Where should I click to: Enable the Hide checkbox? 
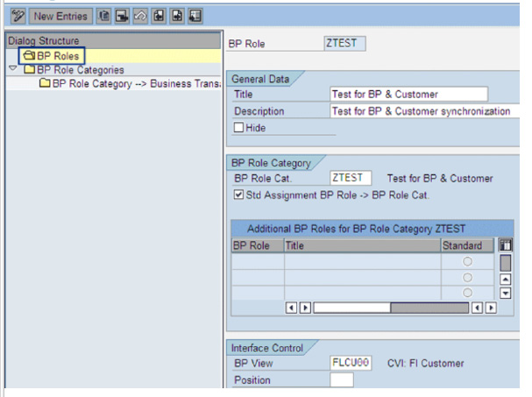[x=238, y=127]
